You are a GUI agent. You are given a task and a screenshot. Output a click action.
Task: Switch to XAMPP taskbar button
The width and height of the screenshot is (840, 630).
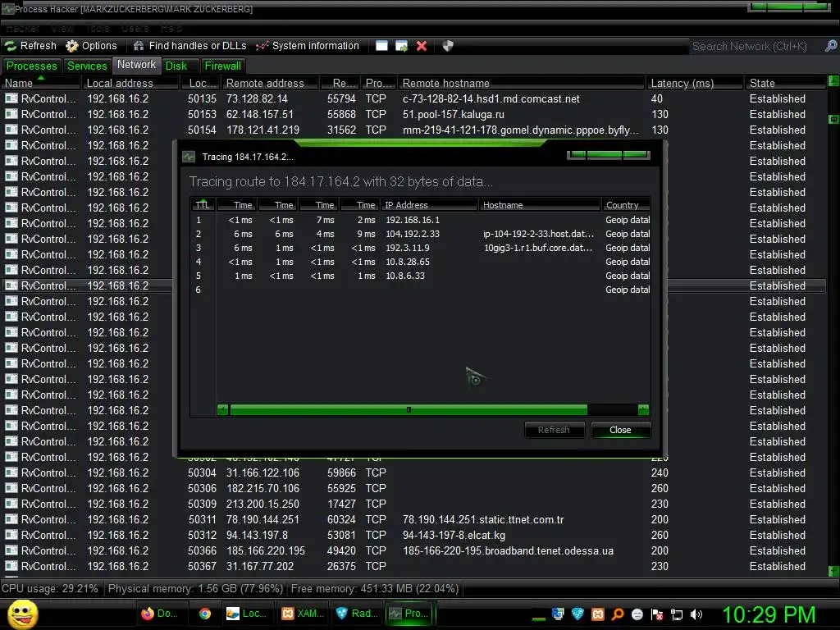(x=303, y=614)
